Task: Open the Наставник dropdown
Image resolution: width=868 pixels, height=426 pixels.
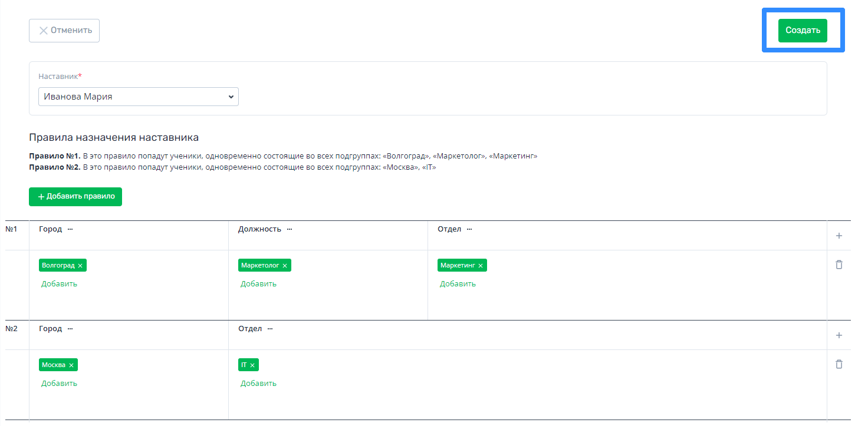Action: click(139, 97)
